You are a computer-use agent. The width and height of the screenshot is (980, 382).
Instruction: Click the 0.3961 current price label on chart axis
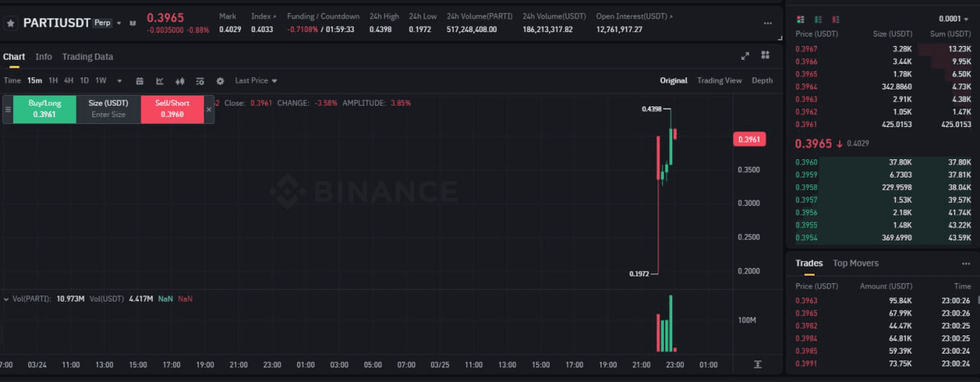(748, 139)
